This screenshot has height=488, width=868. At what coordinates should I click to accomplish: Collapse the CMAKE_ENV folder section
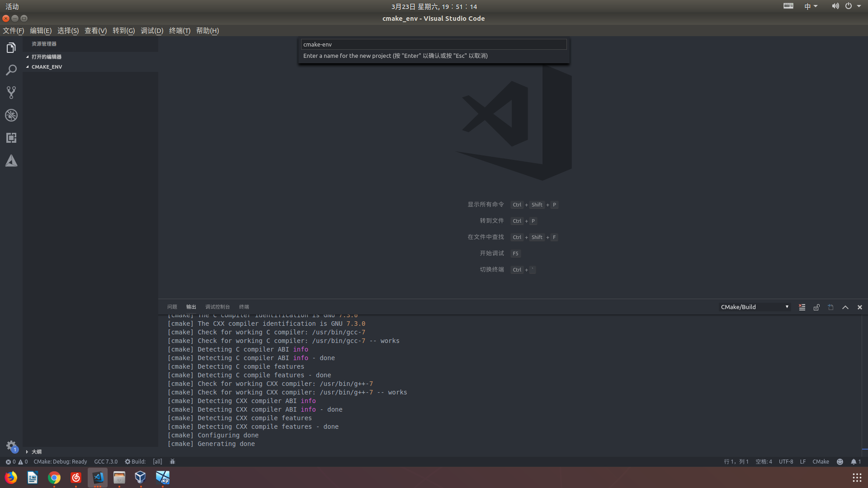[47, 67]
